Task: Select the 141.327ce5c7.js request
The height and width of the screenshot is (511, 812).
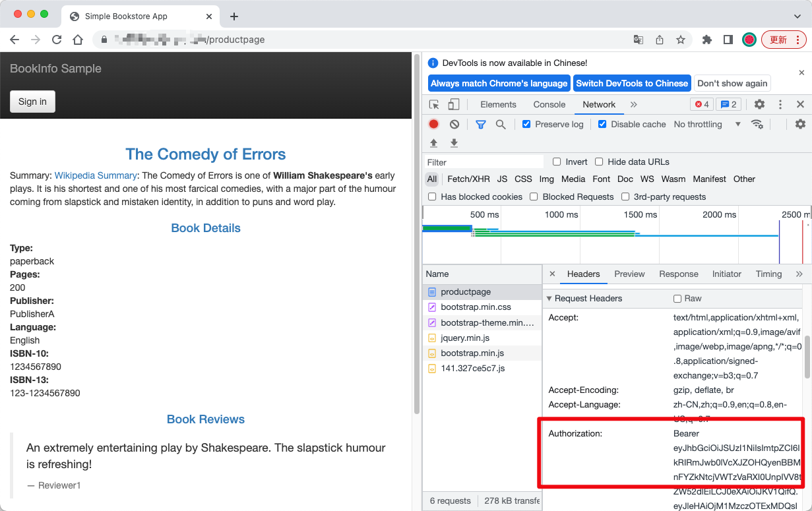Action: pos(482,369)
